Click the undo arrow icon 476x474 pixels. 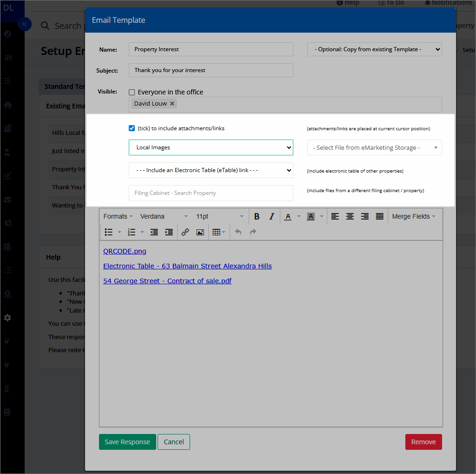pyautogui.click(x=238, y=232)
